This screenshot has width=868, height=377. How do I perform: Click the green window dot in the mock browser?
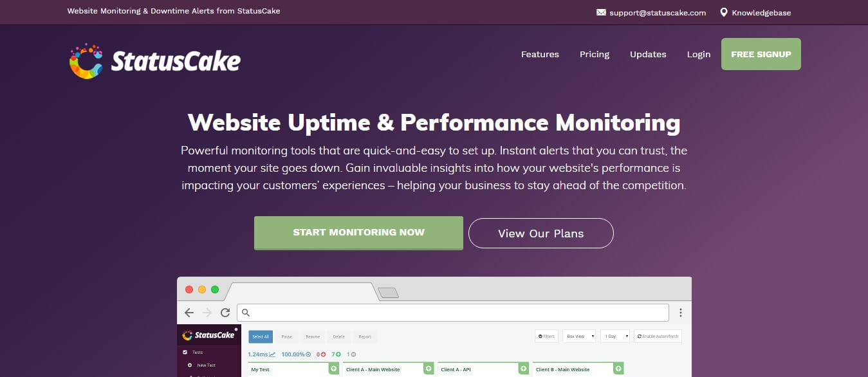(x=215, y=290)
